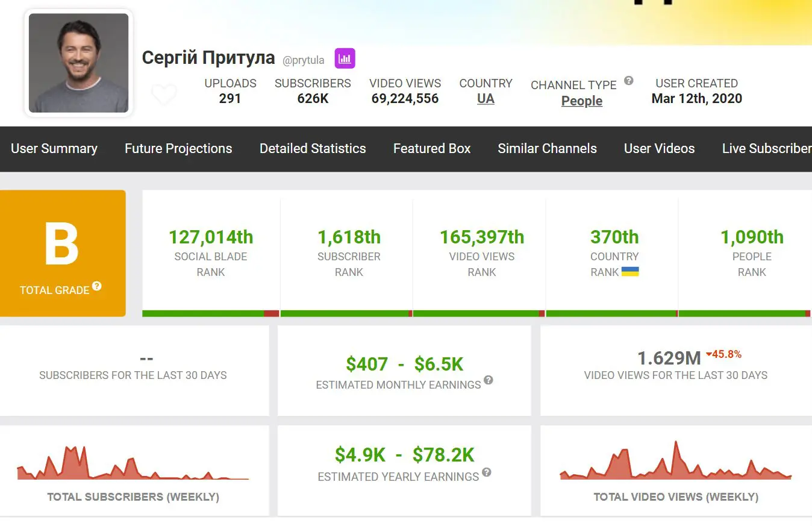
Task: Click the UA country link
Action: pyautogui.click(x=486, y=99)
